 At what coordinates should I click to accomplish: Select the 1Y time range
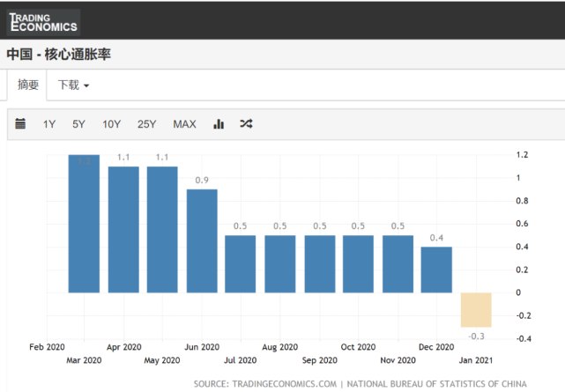[49, 124]
